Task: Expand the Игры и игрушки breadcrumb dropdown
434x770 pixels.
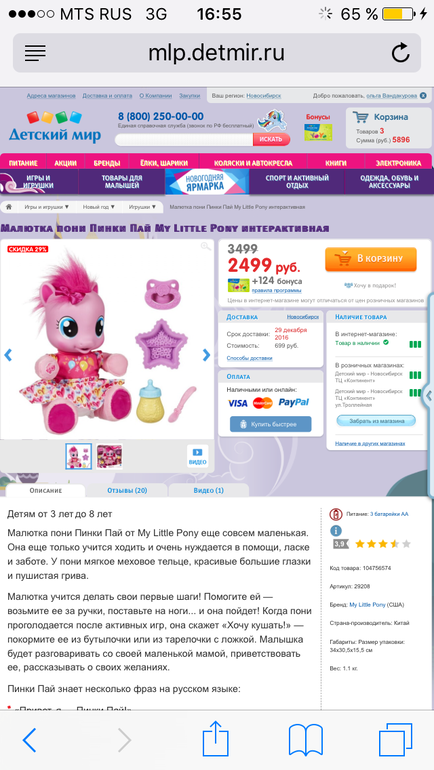Action: pos(47,207)
